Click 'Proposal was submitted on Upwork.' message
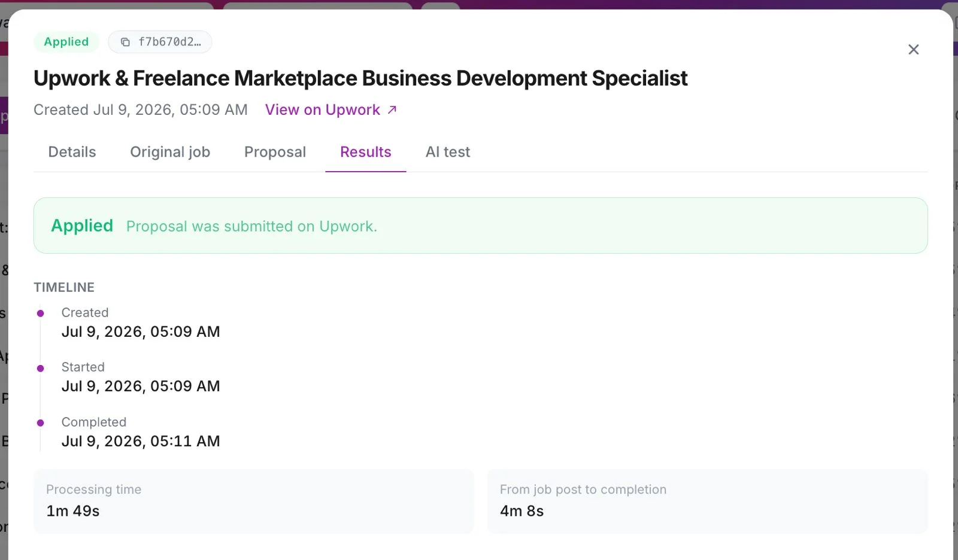The width and height of the screenshot is (958, 560). 251,226
